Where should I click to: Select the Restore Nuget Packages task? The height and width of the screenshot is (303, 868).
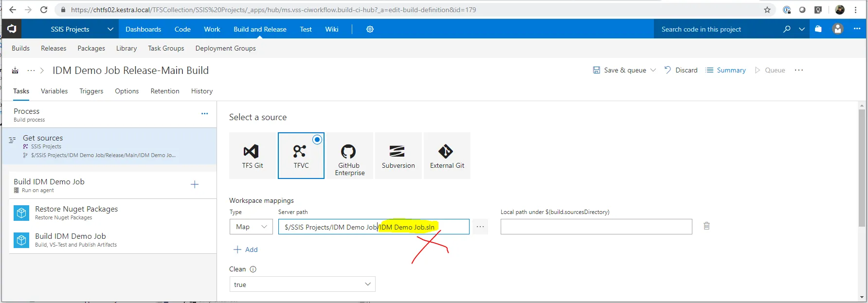113,213
